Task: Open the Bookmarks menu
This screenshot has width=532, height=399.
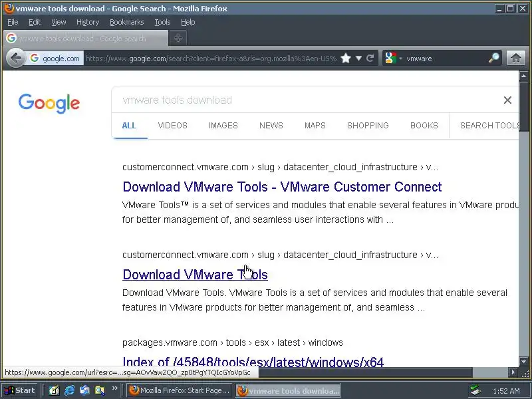Action: [126, 22]
